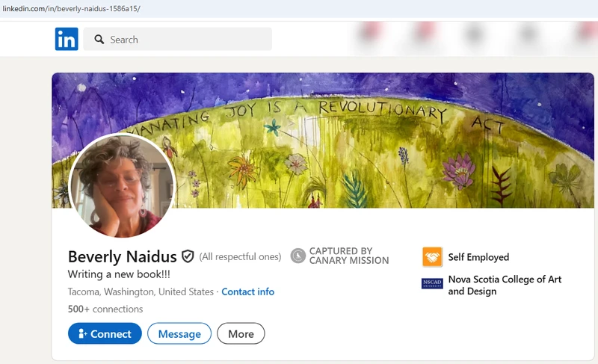Click the Self Employed handshake logo
This screenshot has width=598, height=364.
[x=432, y=257]
